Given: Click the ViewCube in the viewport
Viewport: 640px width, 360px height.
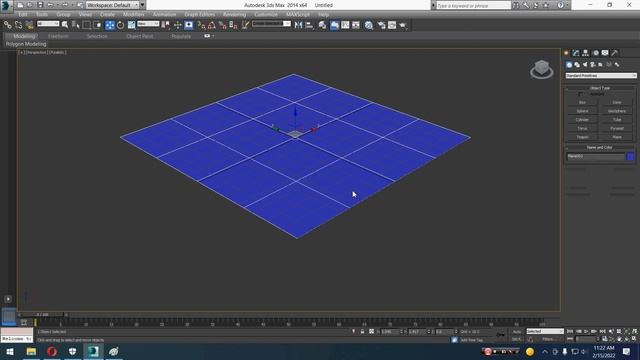Looking at the screenshot, I should pos(542,69).
